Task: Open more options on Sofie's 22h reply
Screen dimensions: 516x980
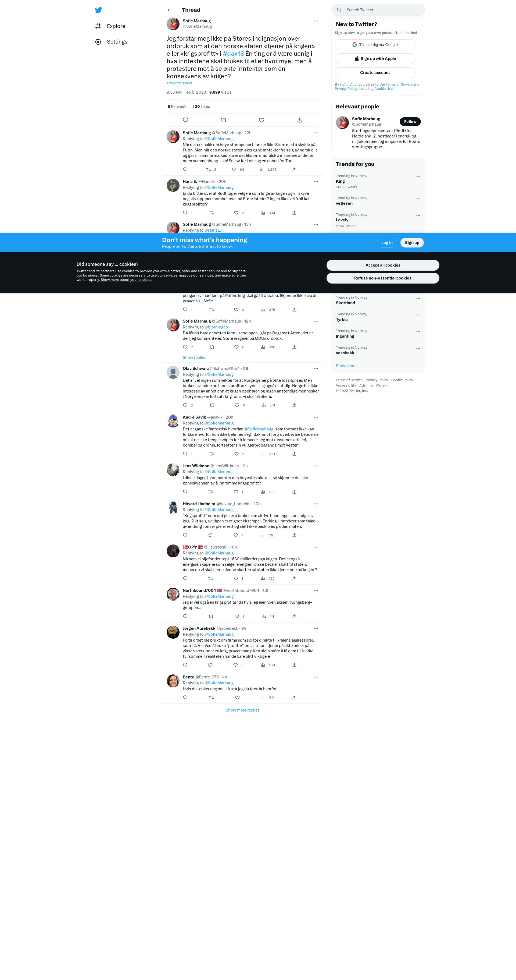Action: (x=316, y=133)
